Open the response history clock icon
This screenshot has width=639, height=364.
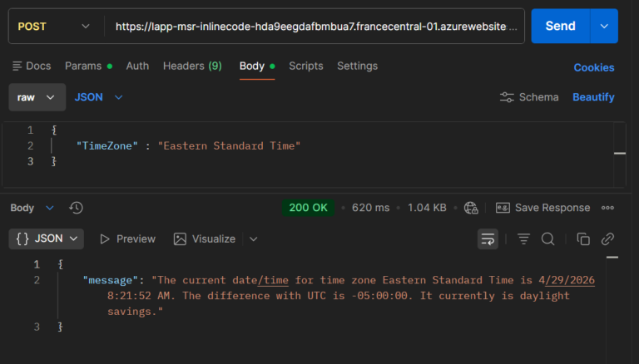point(77,208)
